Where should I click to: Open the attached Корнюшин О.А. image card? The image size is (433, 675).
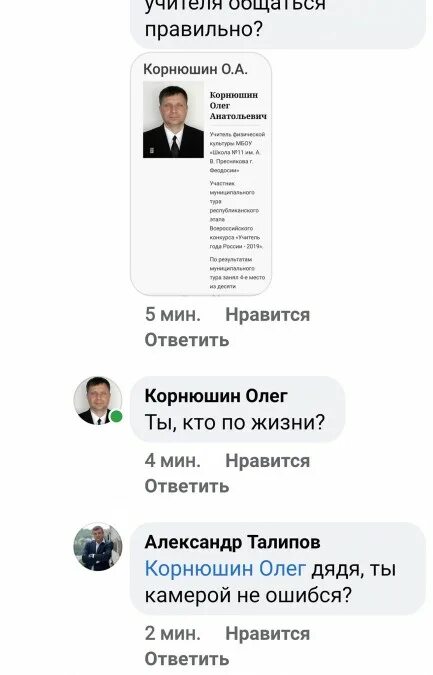pyautogui.click(x=201, y=173)
